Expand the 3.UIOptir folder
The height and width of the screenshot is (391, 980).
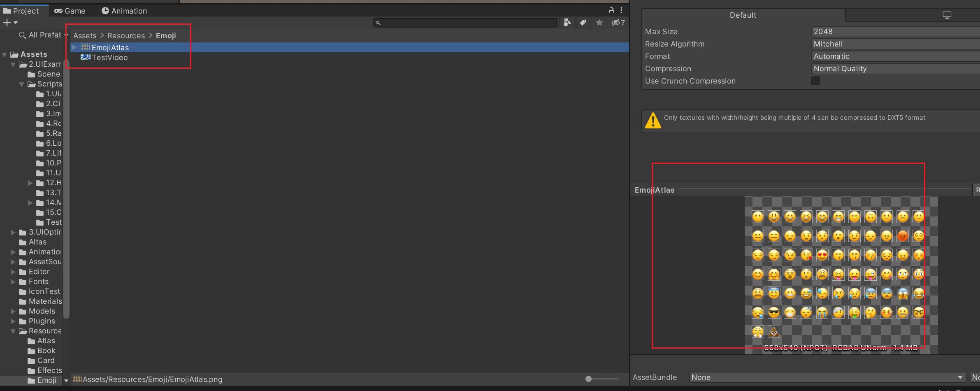[x=13, y=232]
